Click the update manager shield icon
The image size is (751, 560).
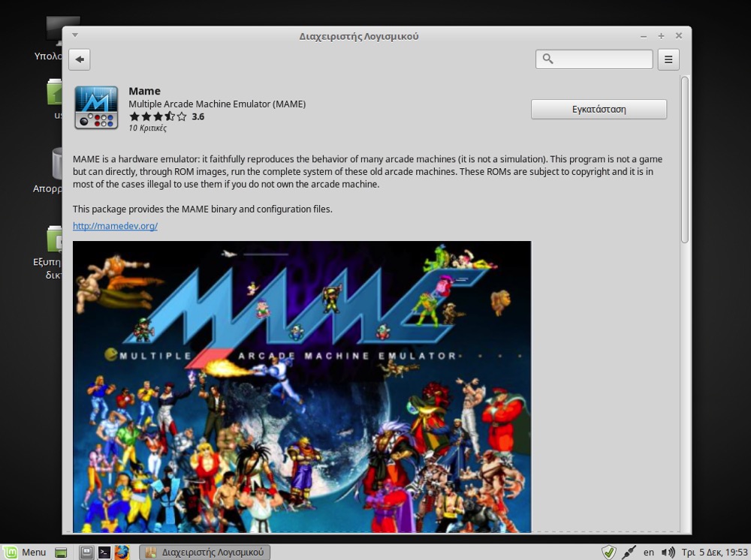pos(609,552)
